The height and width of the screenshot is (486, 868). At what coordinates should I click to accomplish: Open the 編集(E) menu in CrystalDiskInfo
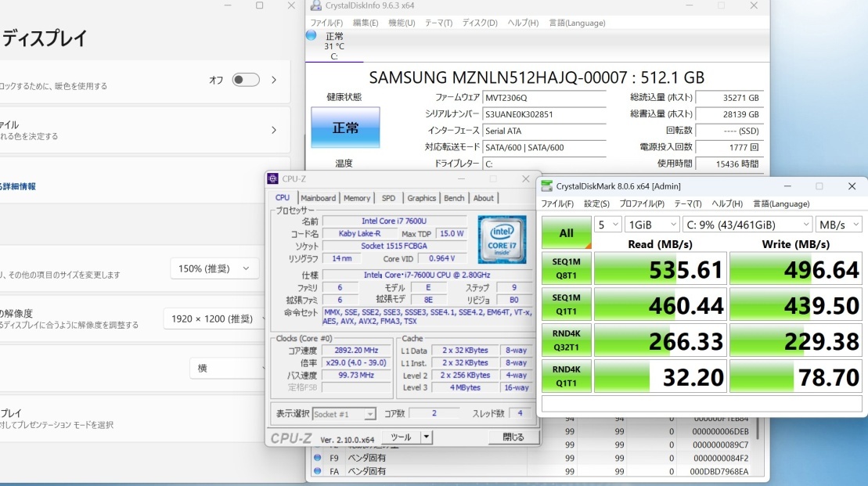[x=366, y=23]
